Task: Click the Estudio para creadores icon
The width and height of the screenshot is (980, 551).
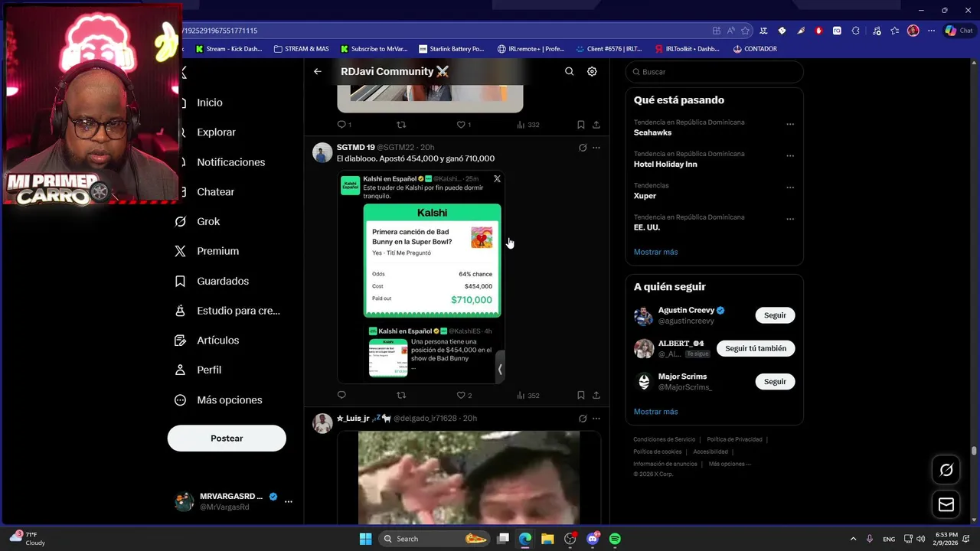Action: (181, 311)
